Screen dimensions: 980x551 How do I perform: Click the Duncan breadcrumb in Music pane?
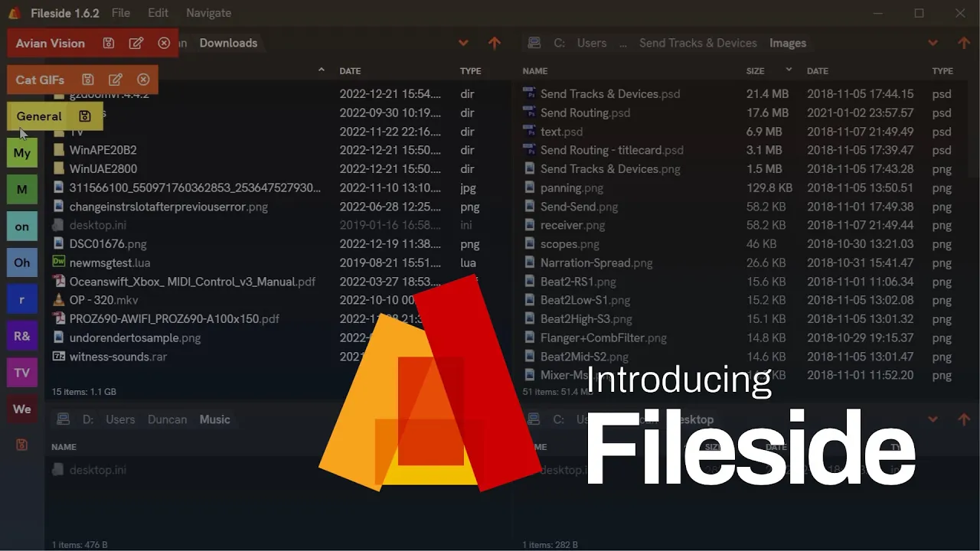[x=167, y=419]
